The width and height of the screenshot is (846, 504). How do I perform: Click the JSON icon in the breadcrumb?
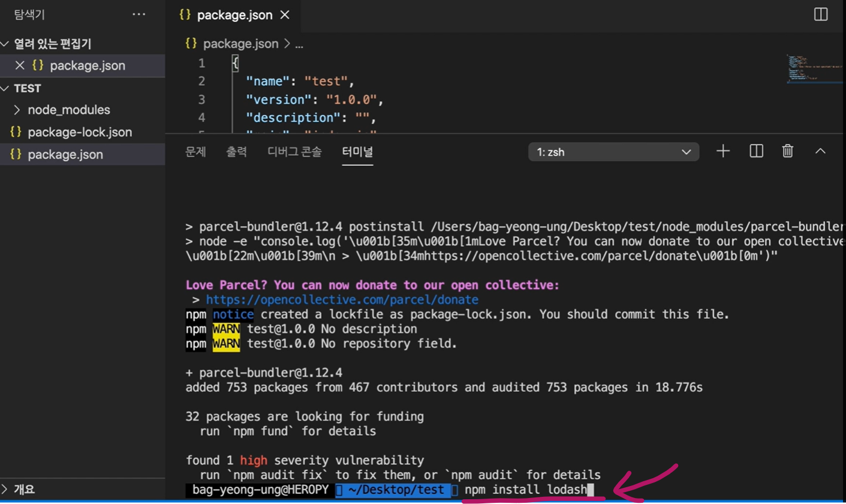(191, 43)
